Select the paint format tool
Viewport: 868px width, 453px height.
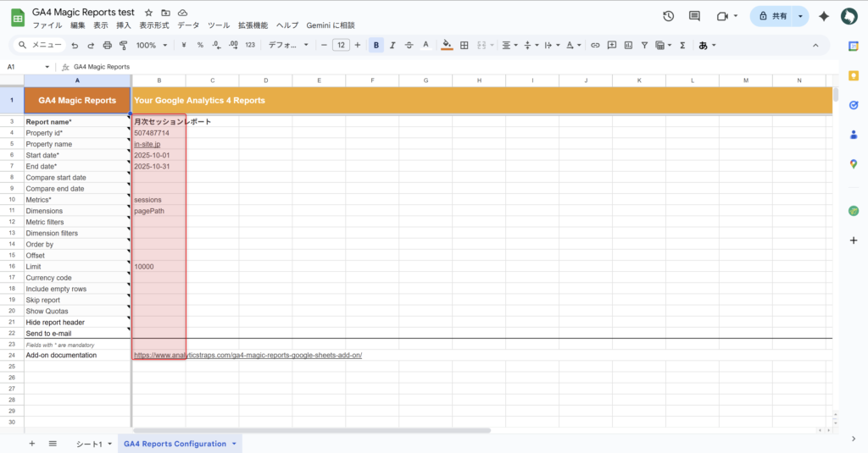[123, 45]
